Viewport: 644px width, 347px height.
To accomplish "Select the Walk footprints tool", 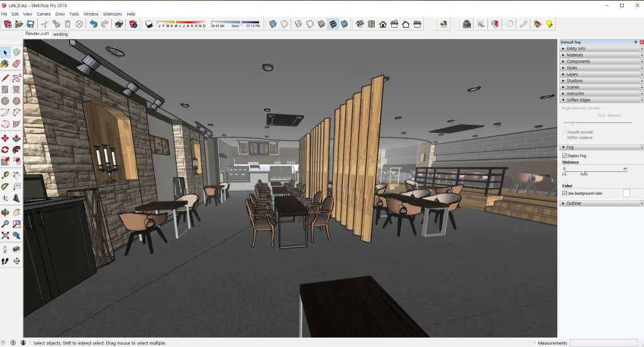I will (x=5, y=261).
